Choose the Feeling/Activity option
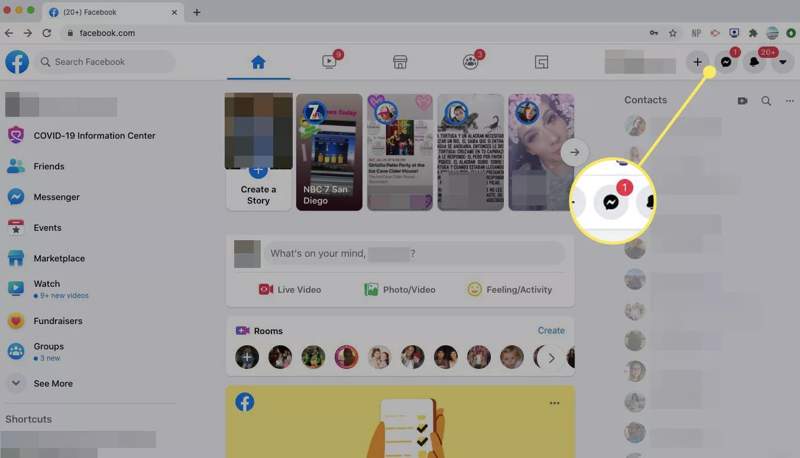Image resolution: width=800 pixels, height=458 pixels. pos(509,290)
